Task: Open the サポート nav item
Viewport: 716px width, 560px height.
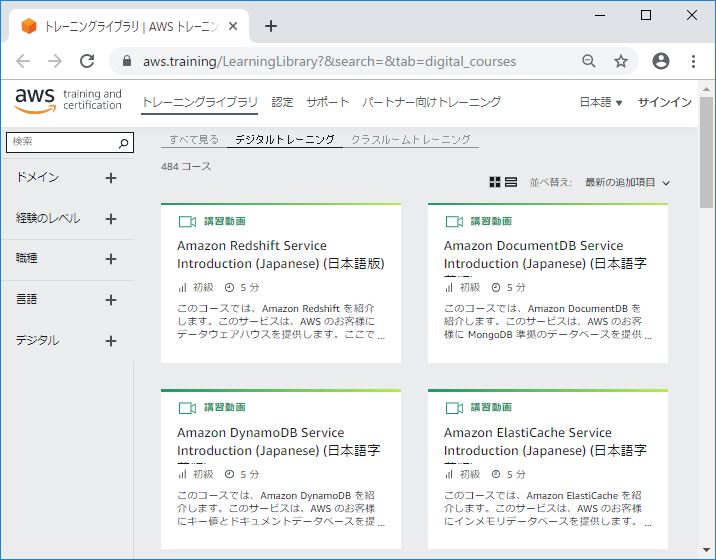Action: click(327, 102)
